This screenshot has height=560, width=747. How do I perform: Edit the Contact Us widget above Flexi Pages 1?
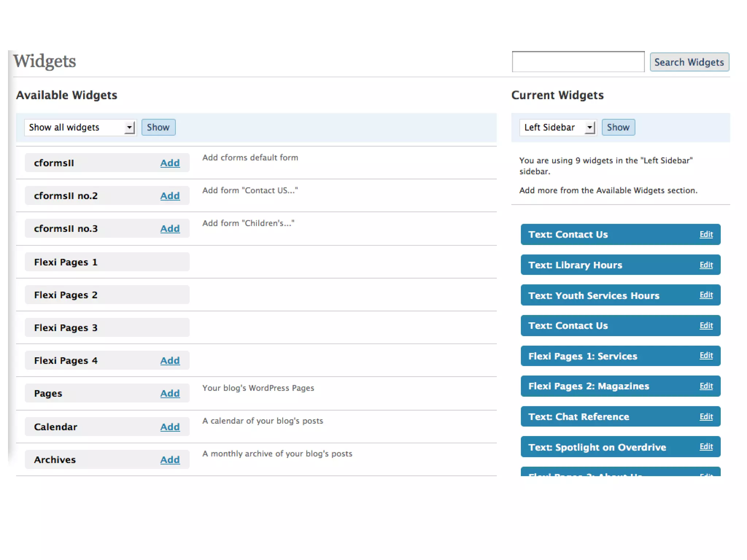click(x=706, y=326)
